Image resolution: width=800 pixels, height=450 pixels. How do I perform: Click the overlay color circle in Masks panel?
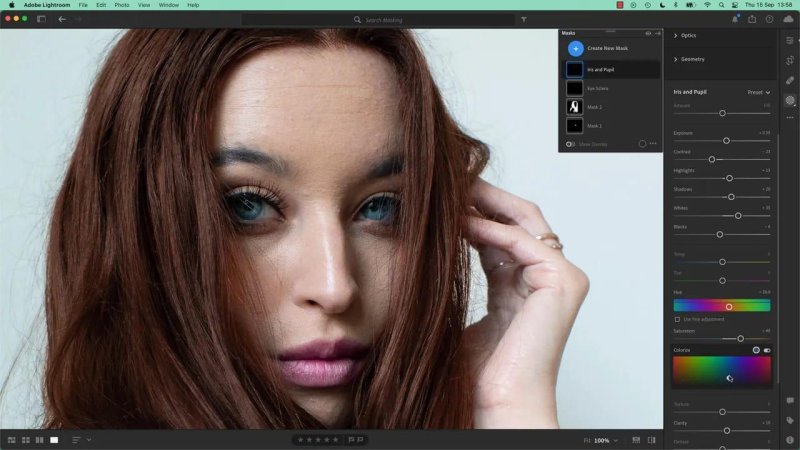(x=642, y=144)
